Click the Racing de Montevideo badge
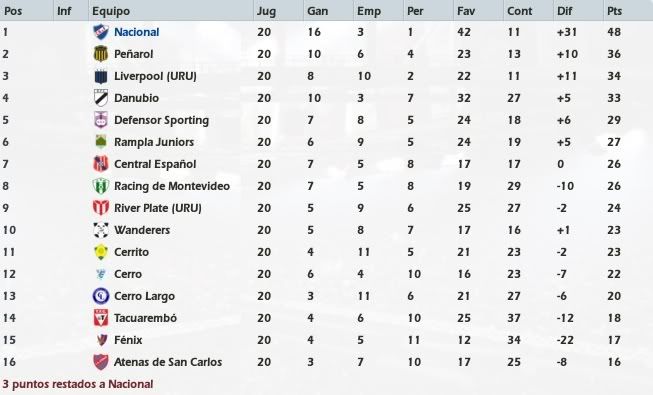This screenshot has width=653, height=395. [101, 186]
